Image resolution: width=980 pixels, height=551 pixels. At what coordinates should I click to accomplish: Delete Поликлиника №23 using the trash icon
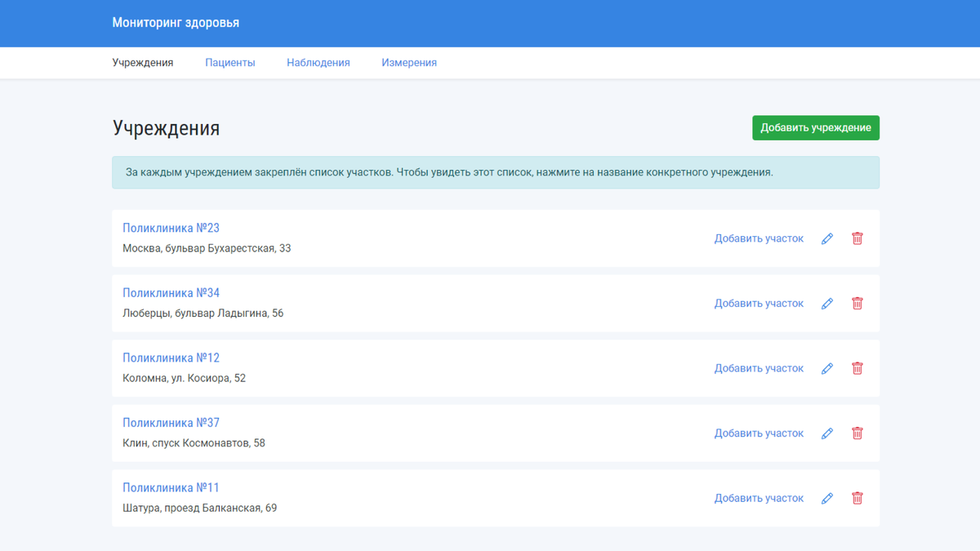tap(857, 238)
